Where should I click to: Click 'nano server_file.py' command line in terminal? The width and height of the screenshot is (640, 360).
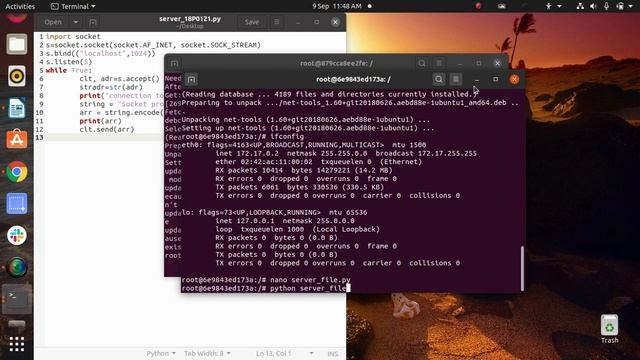[266, 280]
